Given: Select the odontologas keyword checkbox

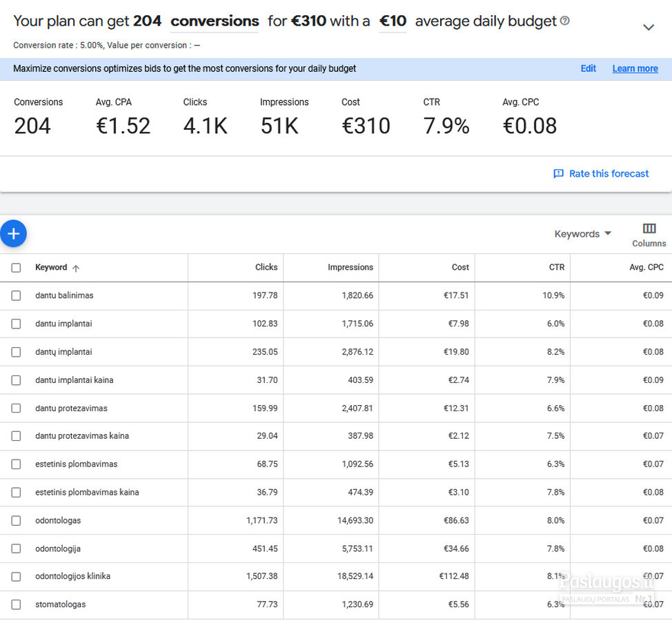Looking at the screenshot, I should 16,520.
